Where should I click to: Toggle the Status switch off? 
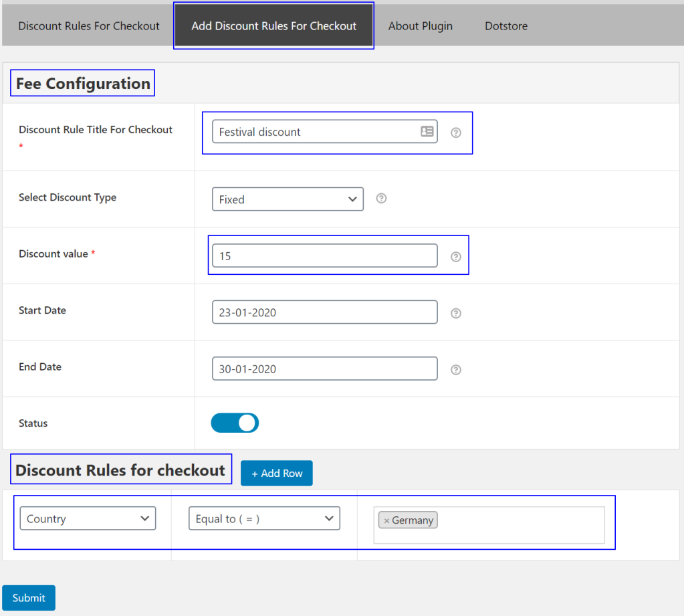[x=235, y=423]
